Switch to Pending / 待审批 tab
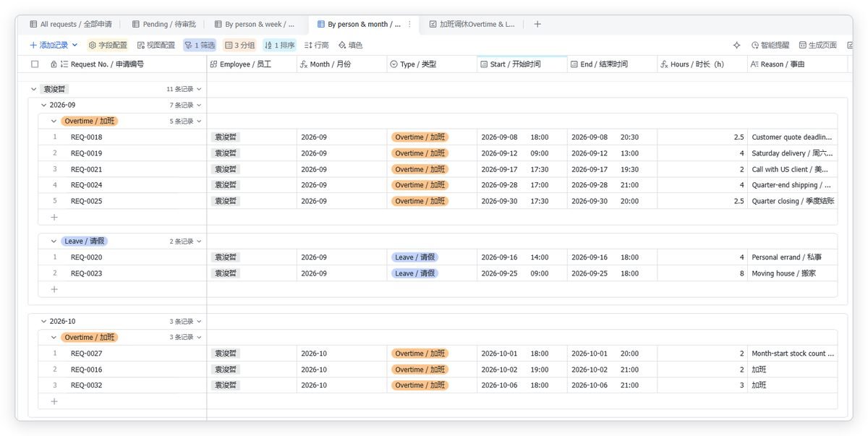 point(163,24)
